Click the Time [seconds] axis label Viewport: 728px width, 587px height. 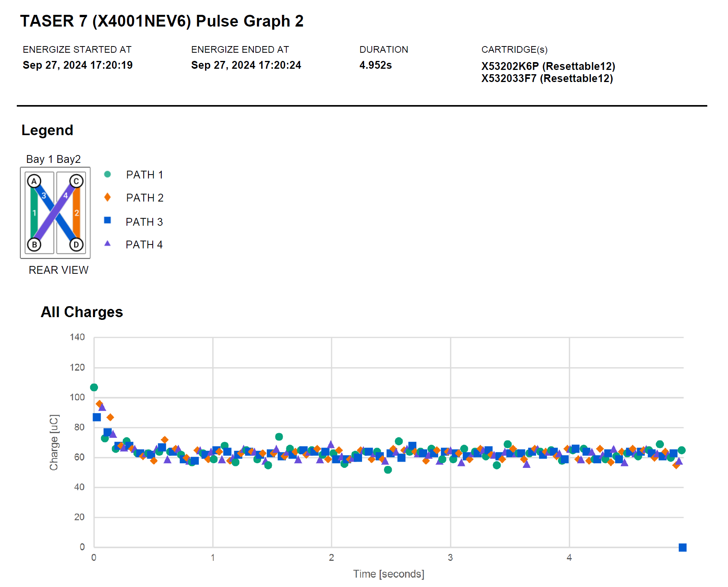[388, 574]
